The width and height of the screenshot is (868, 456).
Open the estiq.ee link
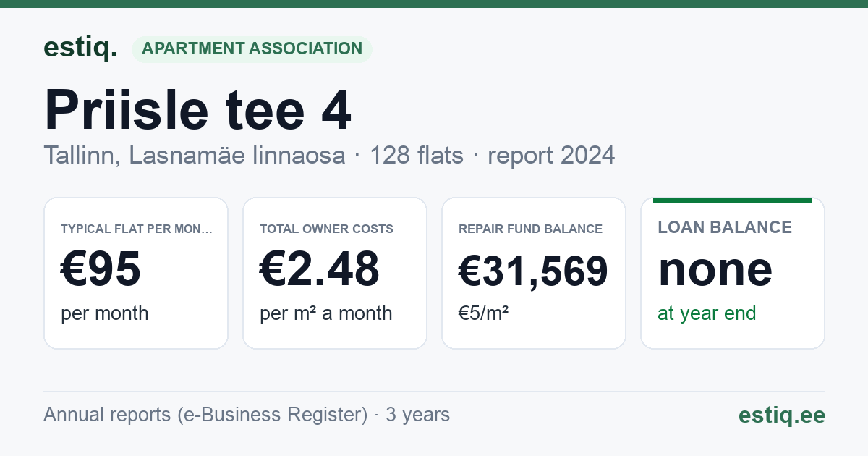coord(781,415)
